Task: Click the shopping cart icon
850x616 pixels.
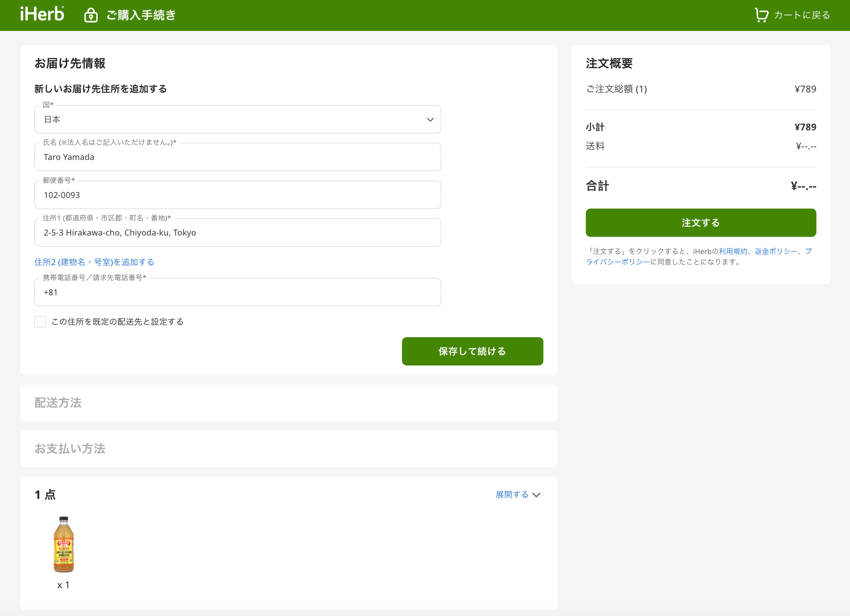Action: tap(761, 15)
